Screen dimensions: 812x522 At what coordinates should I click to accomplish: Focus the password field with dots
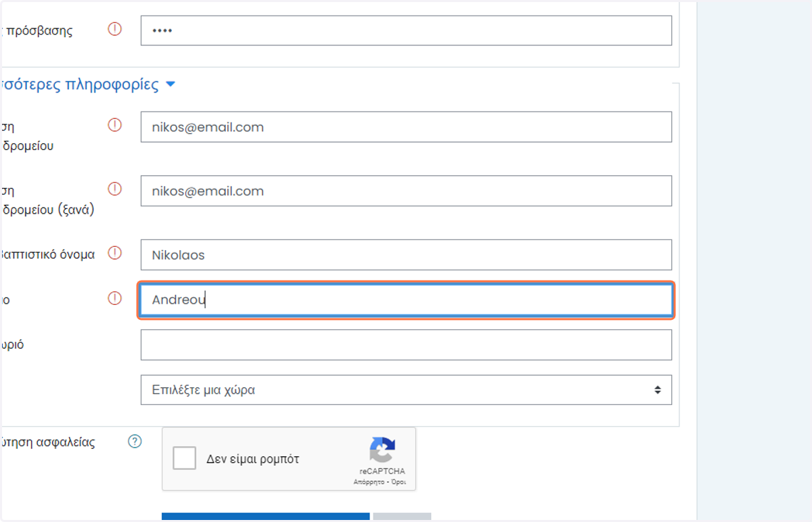tap(406, 30)
